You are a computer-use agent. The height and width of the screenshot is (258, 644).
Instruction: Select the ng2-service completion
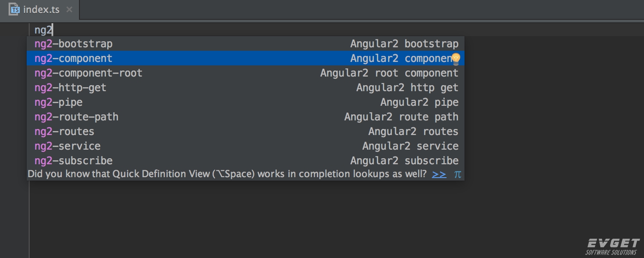[x=246, y=146]
